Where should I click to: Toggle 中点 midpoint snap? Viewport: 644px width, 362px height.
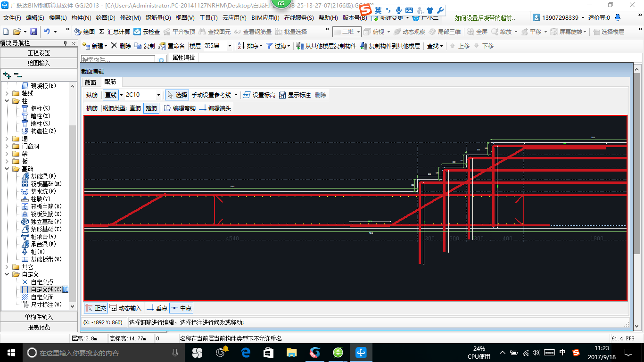(181, 308)
